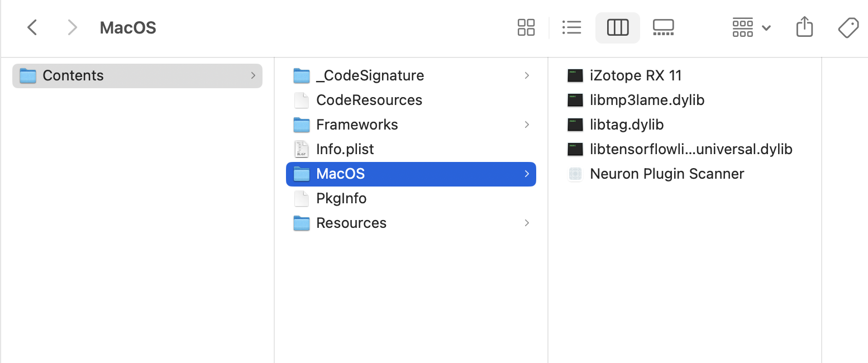Expand the Contents folder chevron
The height and width of the screenshot is (363, 868).
point(253,75)
